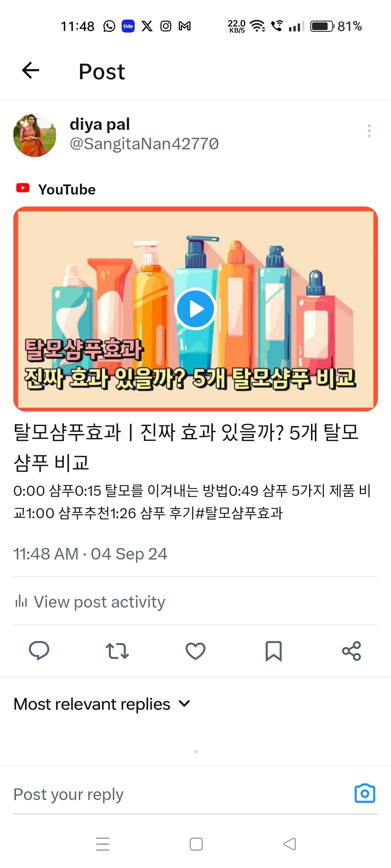Tap the Android back triangle button

pyautogui.click(x=290, y=844)
